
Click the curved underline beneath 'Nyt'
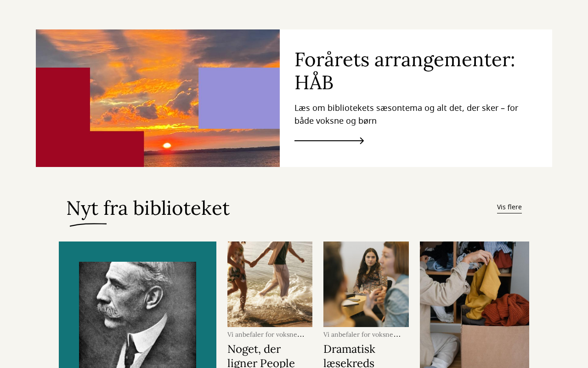click(x=88, y=224)
